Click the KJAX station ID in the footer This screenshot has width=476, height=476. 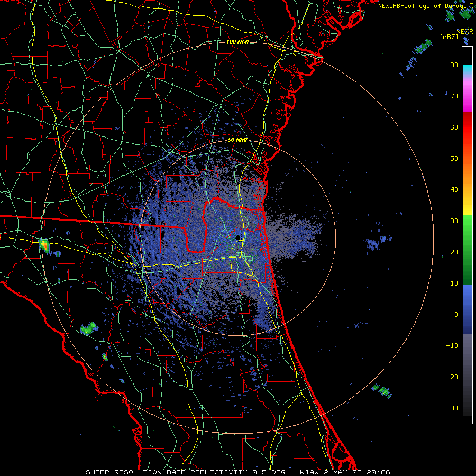point(310,472)
